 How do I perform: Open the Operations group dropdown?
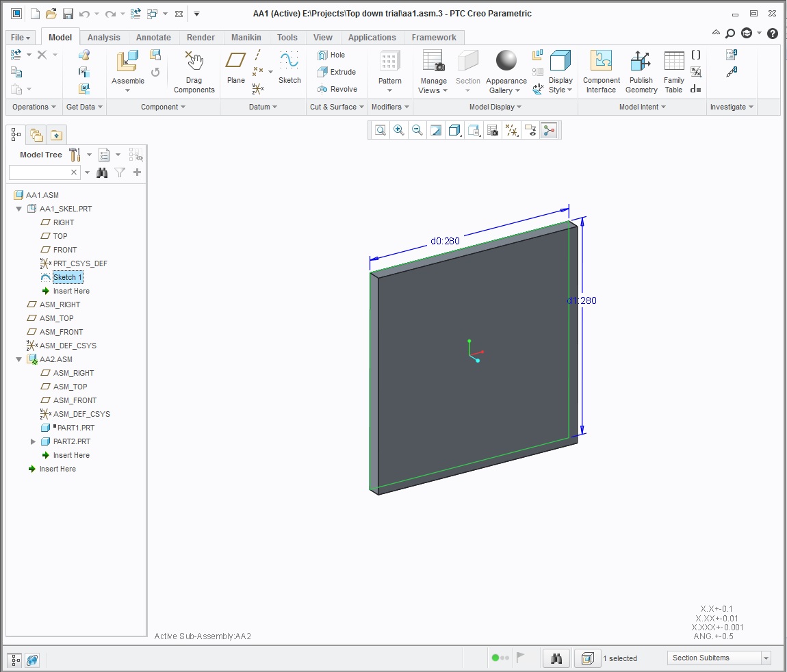click(34, 107)
